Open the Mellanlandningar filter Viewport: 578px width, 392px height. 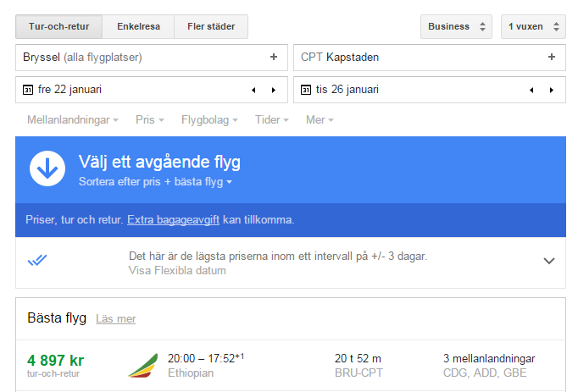pos(72,120)
